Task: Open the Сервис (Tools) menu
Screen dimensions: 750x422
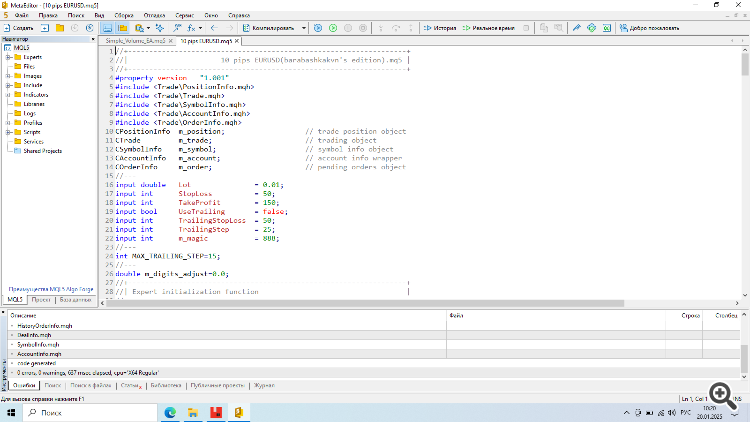Action: 184,17
